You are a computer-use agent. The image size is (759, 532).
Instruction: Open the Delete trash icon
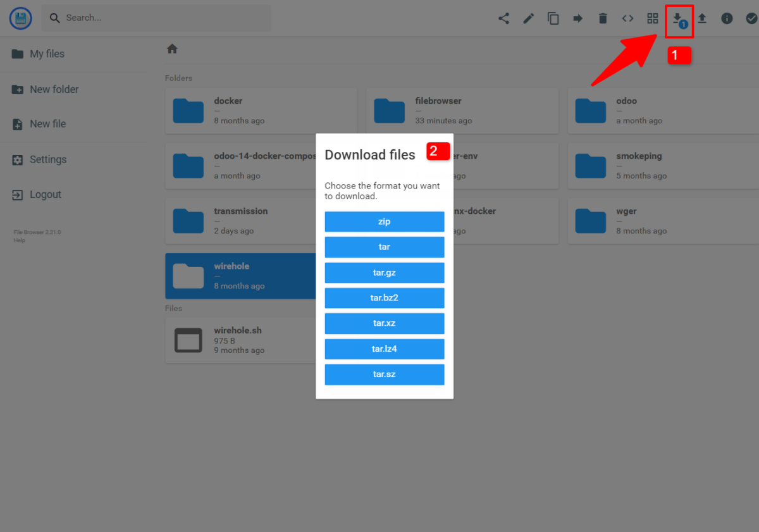(602, 18)
